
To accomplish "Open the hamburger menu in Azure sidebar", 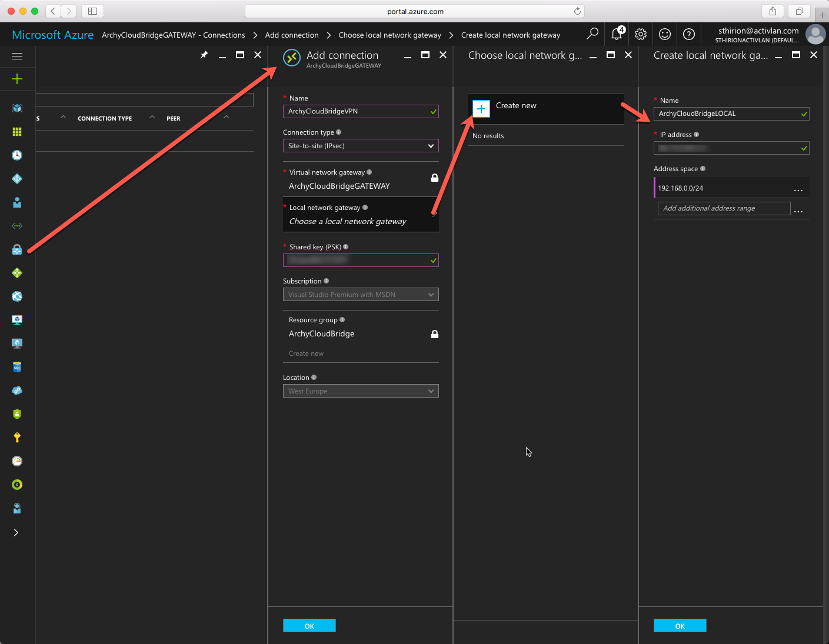I will tap(17, 56).
